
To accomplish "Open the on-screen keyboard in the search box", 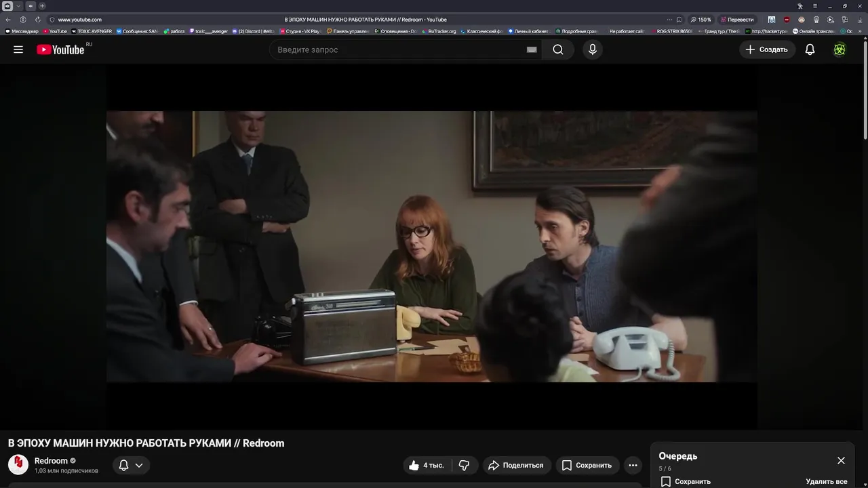I will pos(532,49).
